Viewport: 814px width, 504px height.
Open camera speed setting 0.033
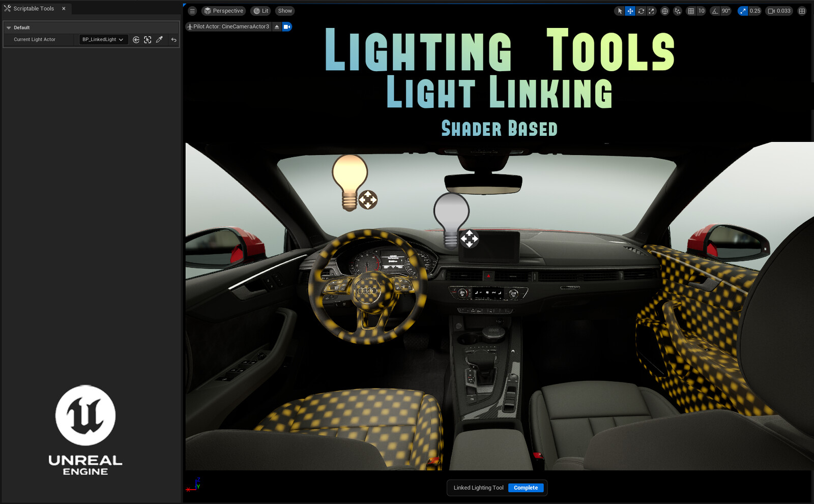point(779,11)
